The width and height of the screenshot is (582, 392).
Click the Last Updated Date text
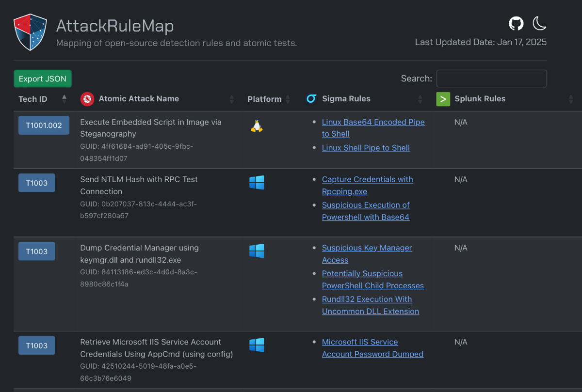coord(481,42)
